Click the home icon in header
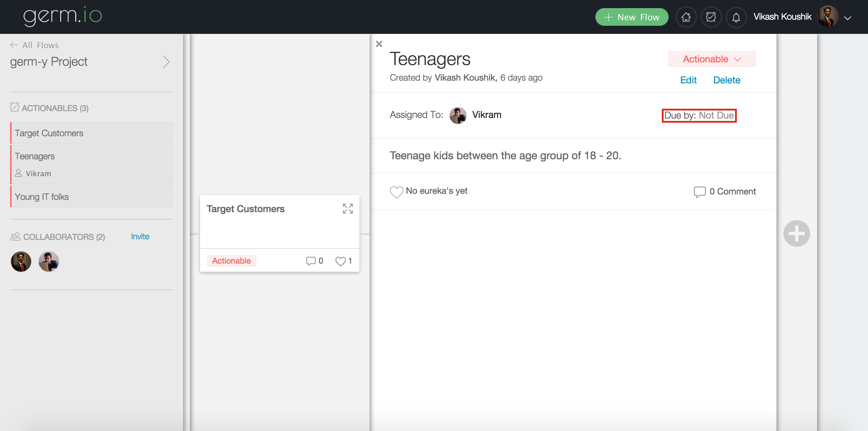This screenshot has height=431, width=868. [x=686, y=17]
